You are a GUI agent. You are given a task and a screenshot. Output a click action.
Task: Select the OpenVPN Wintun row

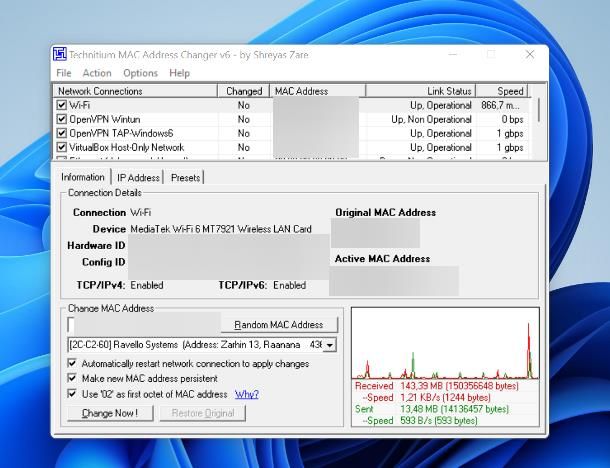tap(292, 119)
